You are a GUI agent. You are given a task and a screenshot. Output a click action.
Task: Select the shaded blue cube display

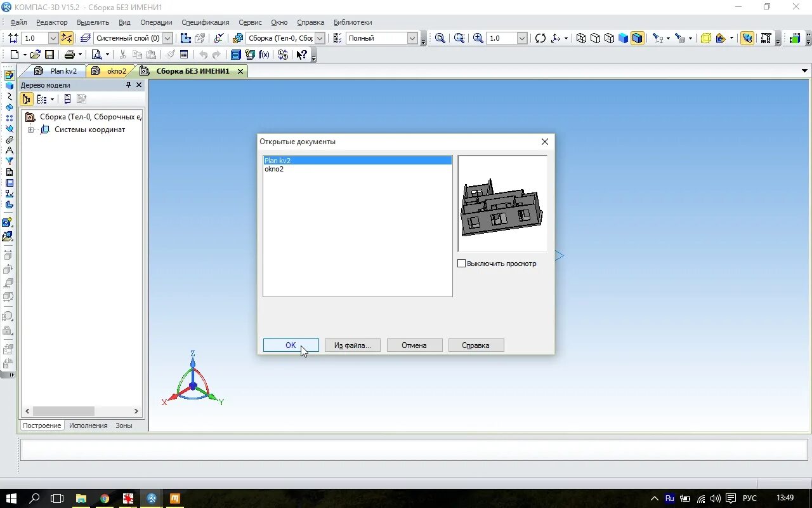(623, 38)
